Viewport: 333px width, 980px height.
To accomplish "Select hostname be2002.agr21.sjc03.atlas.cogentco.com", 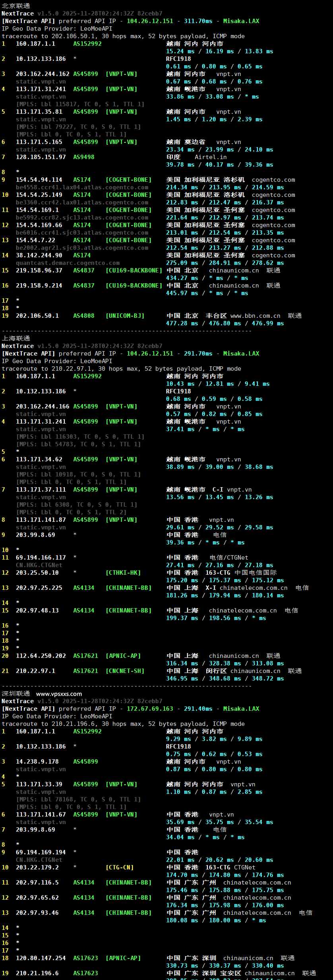I will (82, 248).
